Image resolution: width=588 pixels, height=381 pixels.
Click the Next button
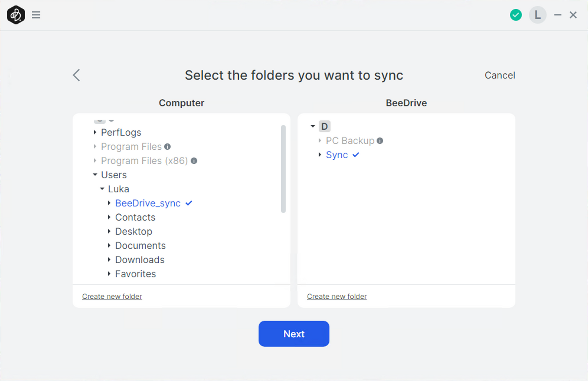[x=294, y=334]
